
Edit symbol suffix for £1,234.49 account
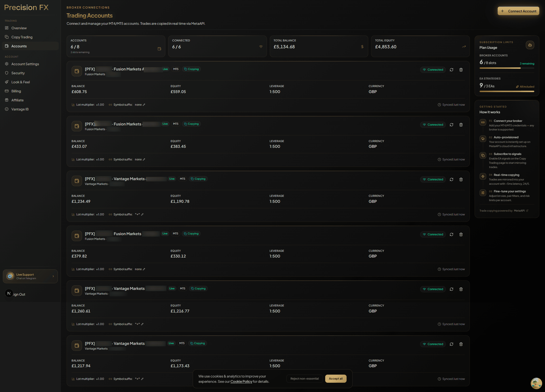[142, 214]
